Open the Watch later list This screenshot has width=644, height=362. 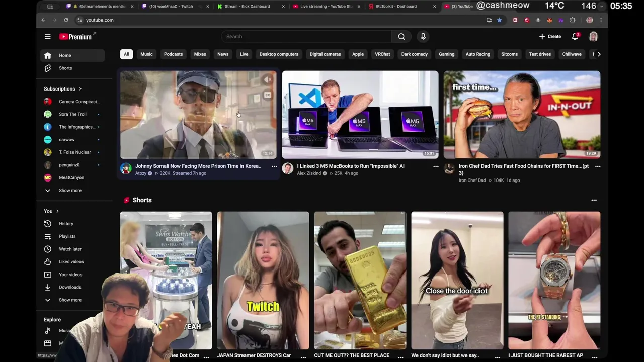pos(72,249)
